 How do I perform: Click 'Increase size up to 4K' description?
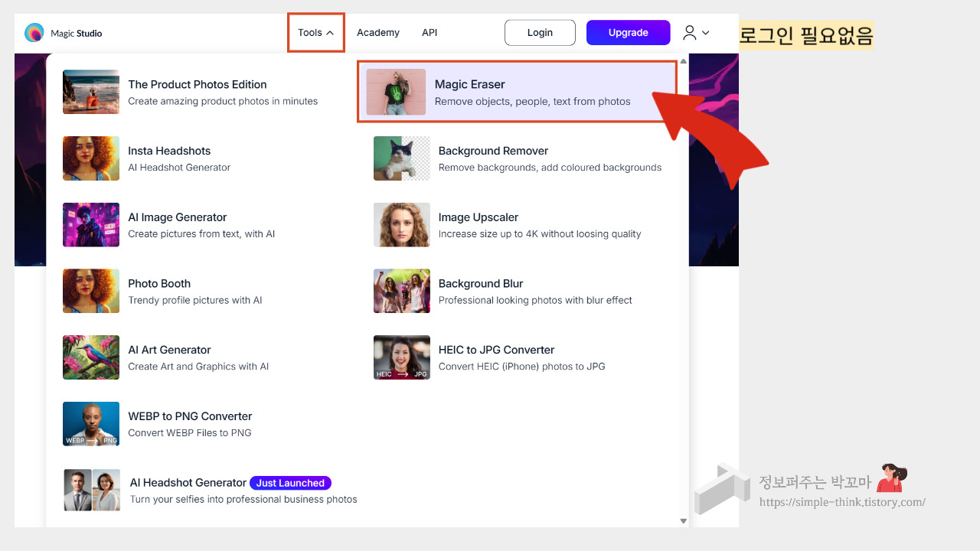(x=540, y=234)
